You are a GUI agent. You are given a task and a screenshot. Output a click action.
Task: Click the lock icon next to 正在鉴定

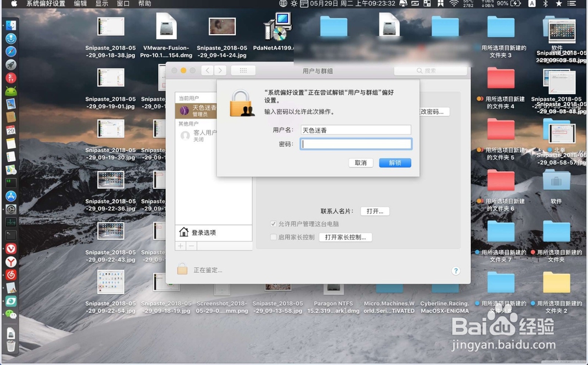click(x=183, y=269)
